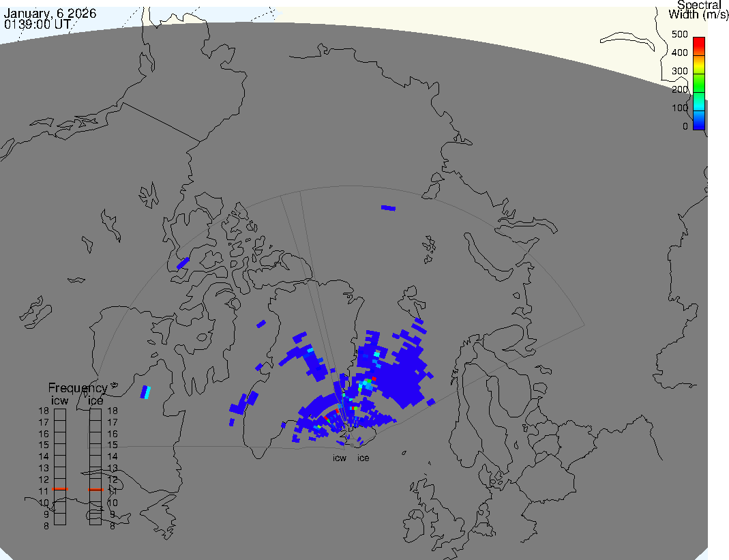Click the Frequency legend heading
This screenshot has height=560, width=729.
(x=78, y=388)
